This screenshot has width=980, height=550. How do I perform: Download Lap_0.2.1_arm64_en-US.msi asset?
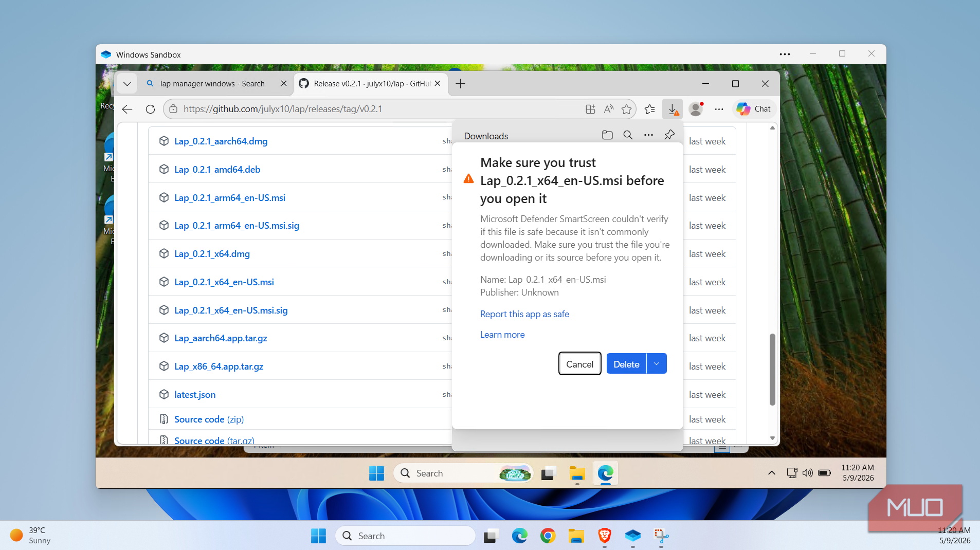coord(229,198)
